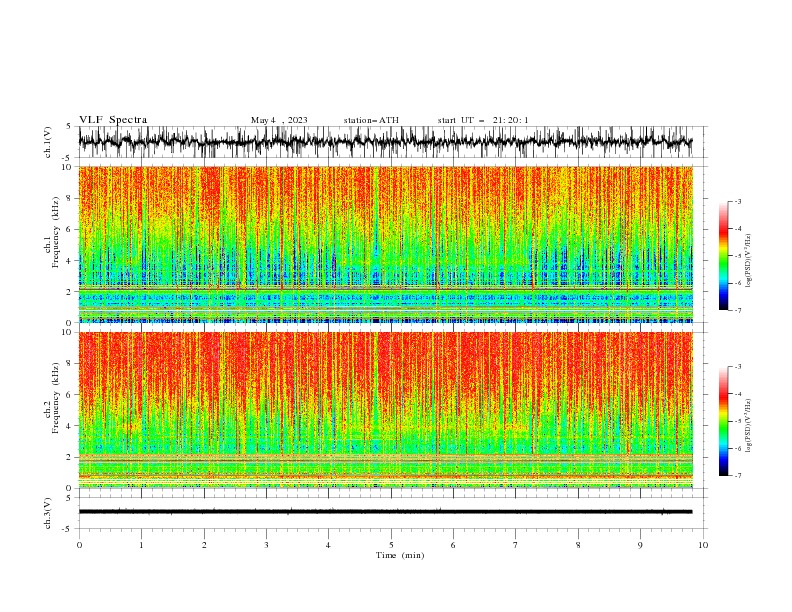Click the "station=ATH" label
Screen dimensions: 792x612
click(x=371, y=120)
